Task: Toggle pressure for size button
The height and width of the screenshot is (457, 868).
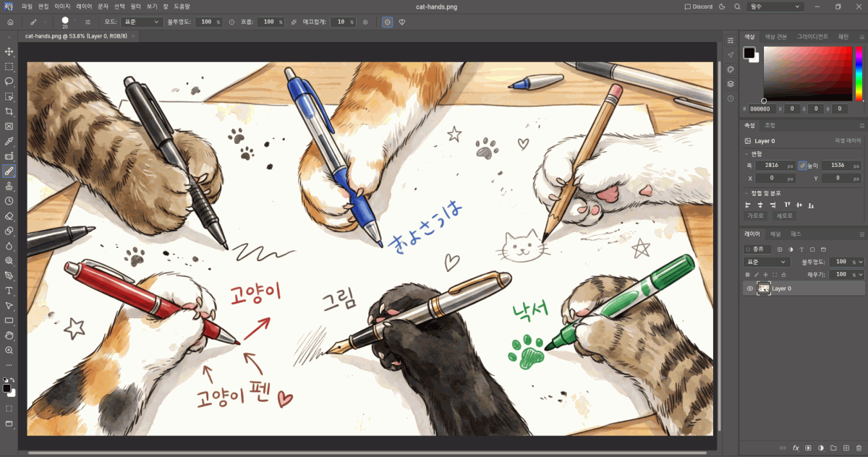Action: pyautogui.click(x=388, y=22)
